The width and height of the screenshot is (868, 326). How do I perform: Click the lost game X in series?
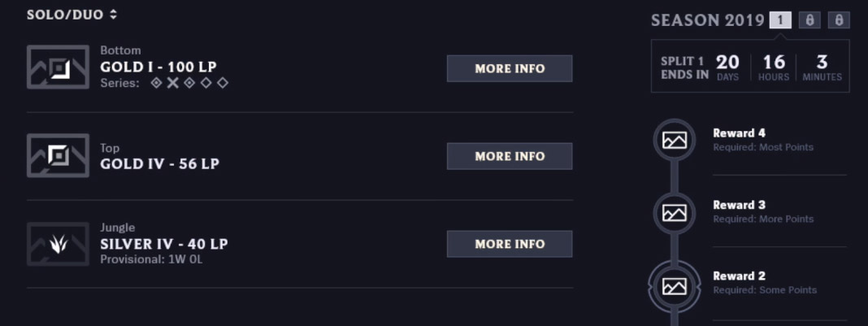[x=173, y=83]
